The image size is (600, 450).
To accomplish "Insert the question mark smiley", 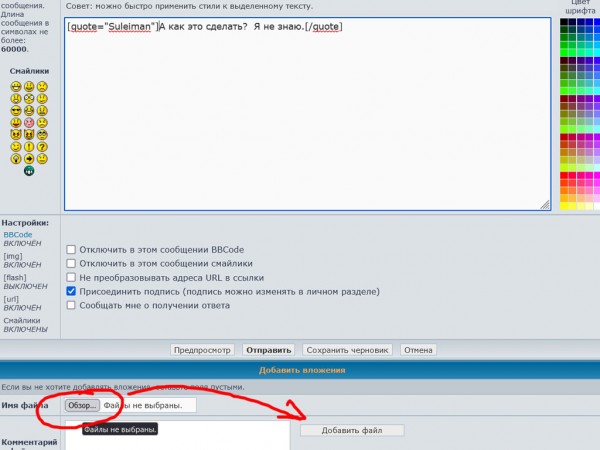I will [43, 146].
